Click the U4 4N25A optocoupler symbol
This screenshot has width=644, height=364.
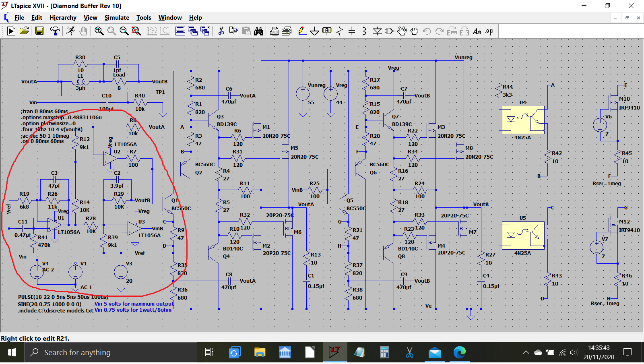[x=523, y=120]
